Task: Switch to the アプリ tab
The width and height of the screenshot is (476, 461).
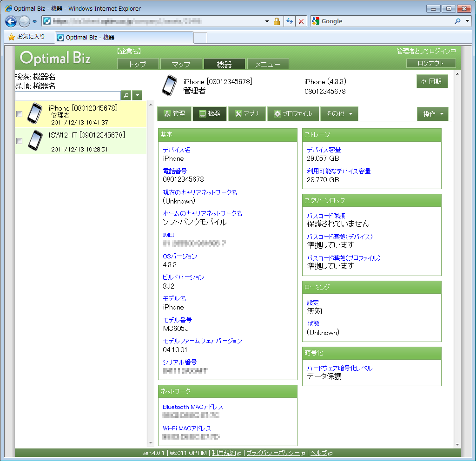Action: click(247, 113)
